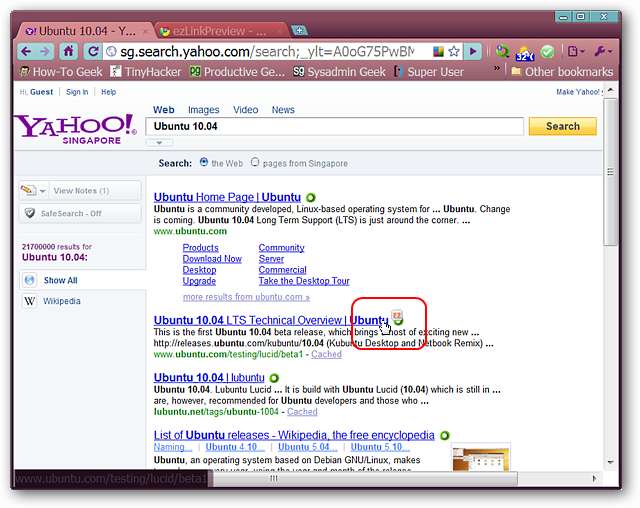Screen dimensions: 640x508
Task: Toggle the SafeSearch - Off button
Action: click(x=79, y=213)
